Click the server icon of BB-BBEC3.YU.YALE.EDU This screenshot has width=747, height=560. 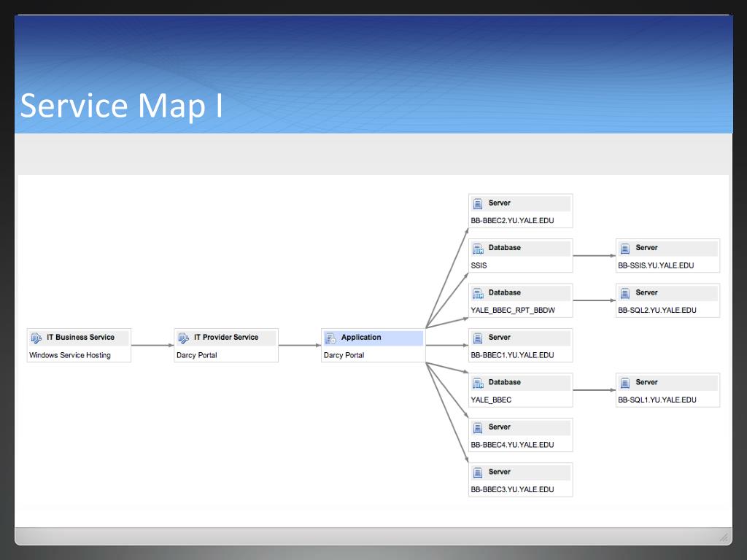pos(478,472)
